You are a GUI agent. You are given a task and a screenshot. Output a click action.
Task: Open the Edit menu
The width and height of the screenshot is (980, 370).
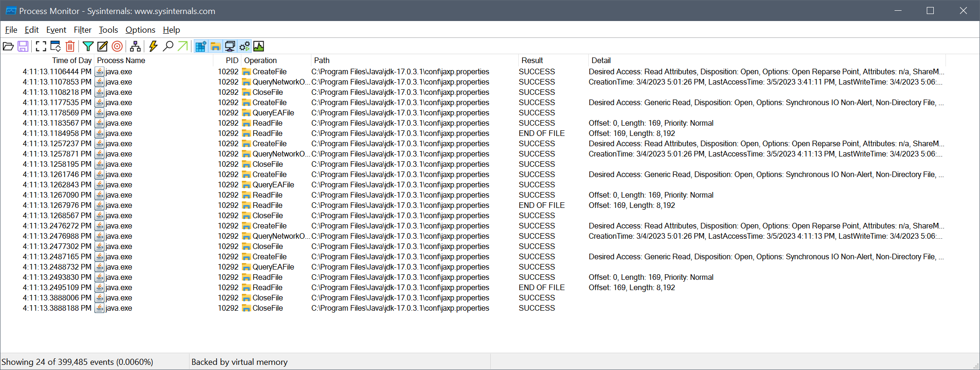pos(32,30)
